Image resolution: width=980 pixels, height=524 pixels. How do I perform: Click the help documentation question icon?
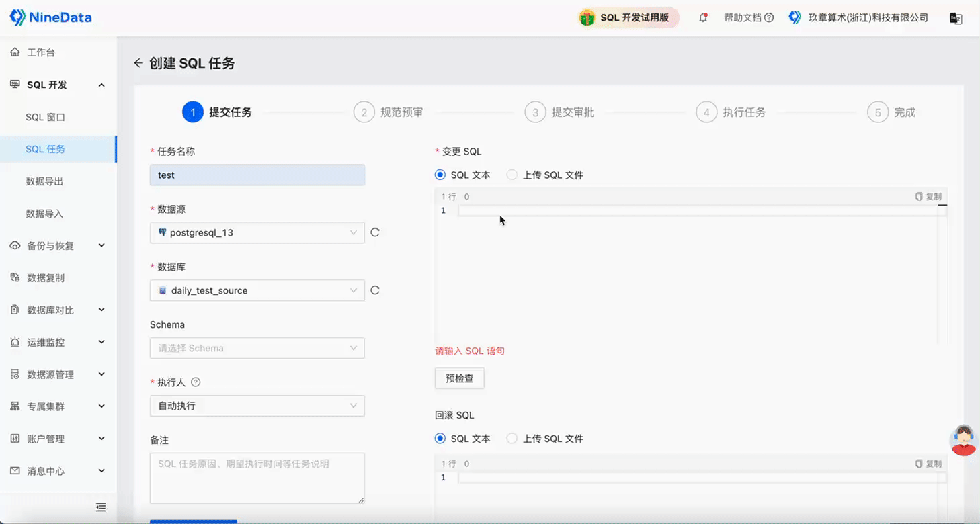click(769, 18)
